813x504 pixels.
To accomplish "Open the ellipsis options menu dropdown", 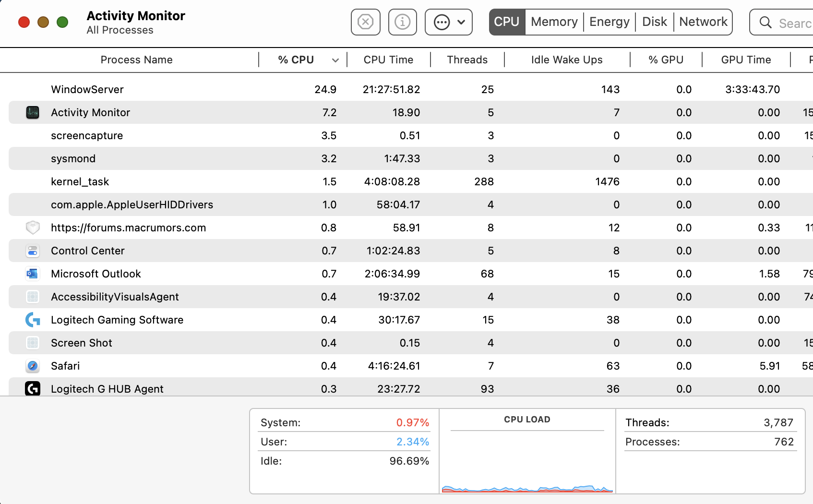I will pyautogui.click(x=449, y=22).
